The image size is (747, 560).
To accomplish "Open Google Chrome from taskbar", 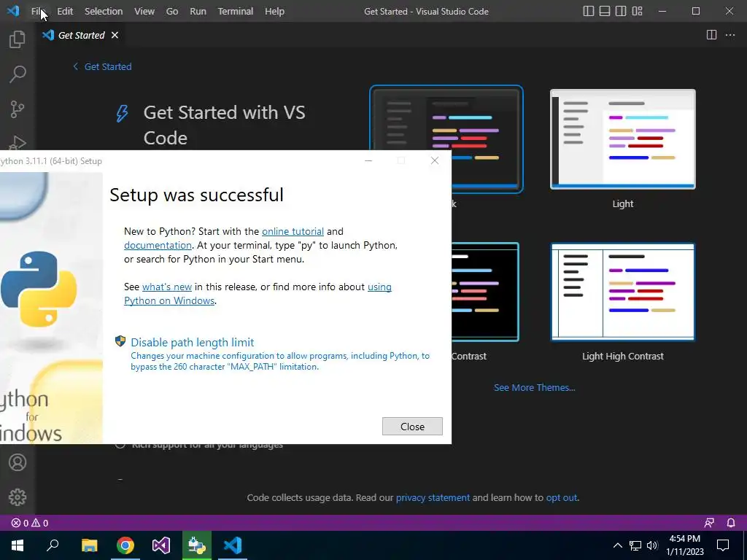I will 125,545.
